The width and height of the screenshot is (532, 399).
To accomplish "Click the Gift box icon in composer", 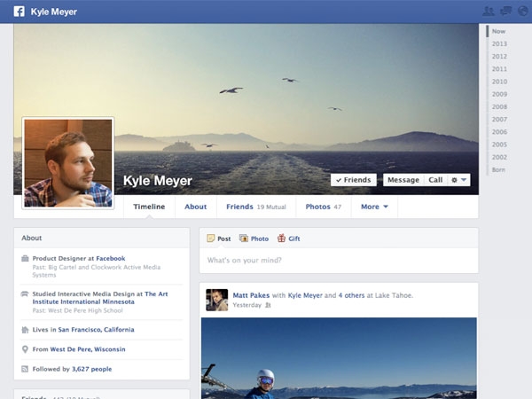I will (x=281, y=239).
